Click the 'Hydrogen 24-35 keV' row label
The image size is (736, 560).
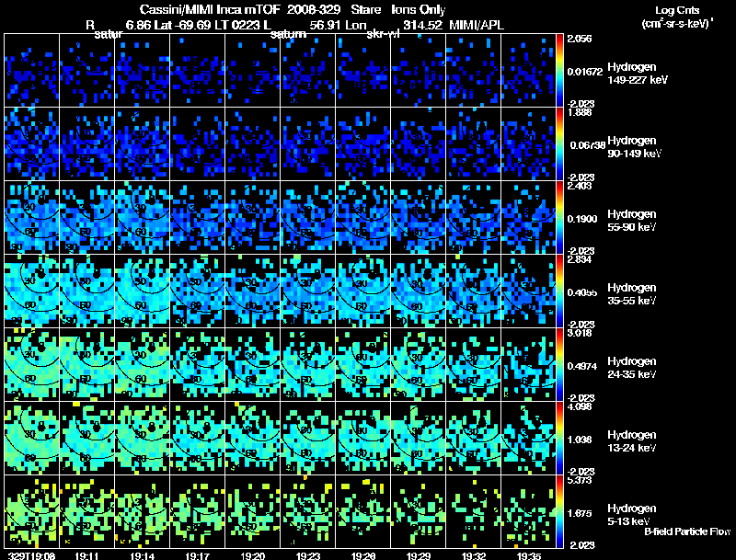(632, 368)
